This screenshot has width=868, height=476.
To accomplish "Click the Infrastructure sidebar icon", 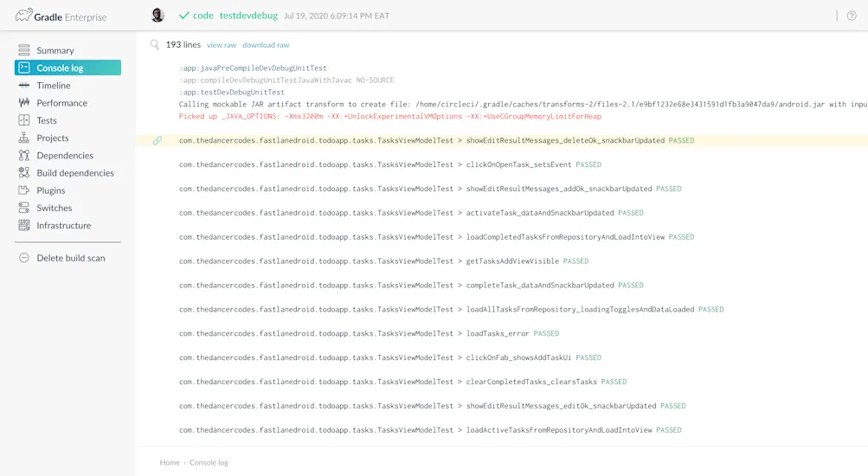I will pos(24,225).
